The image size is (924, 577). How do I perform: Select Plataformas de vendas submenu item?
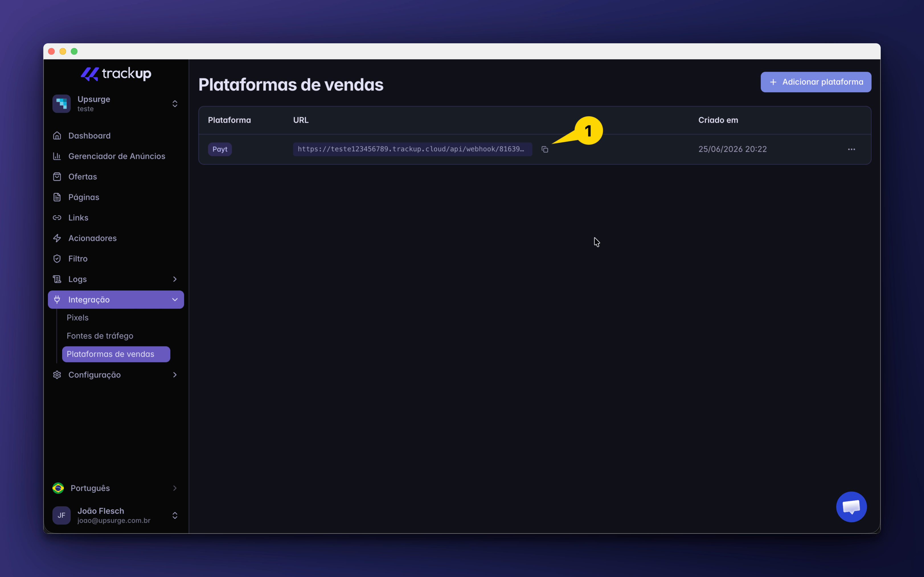(116, 354)
